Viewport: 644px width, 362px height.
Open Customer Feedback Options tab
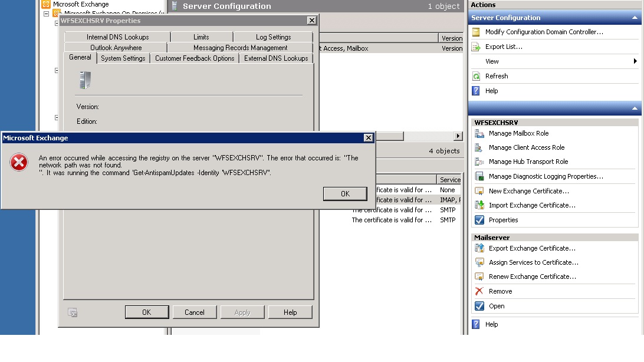[x=195, y=58]
